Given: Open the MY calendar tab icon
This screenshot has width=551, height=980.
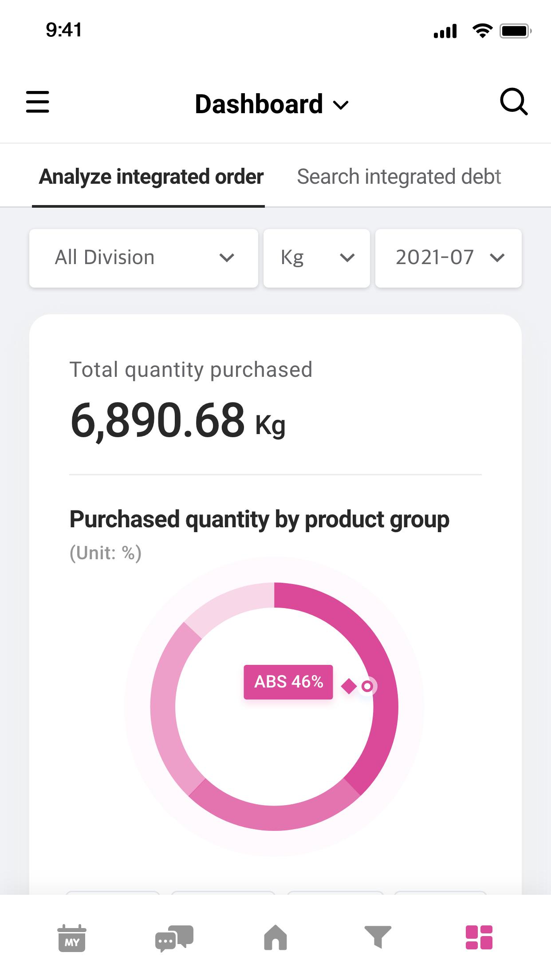Looking at the screenshot, I should tap(72, 938).
